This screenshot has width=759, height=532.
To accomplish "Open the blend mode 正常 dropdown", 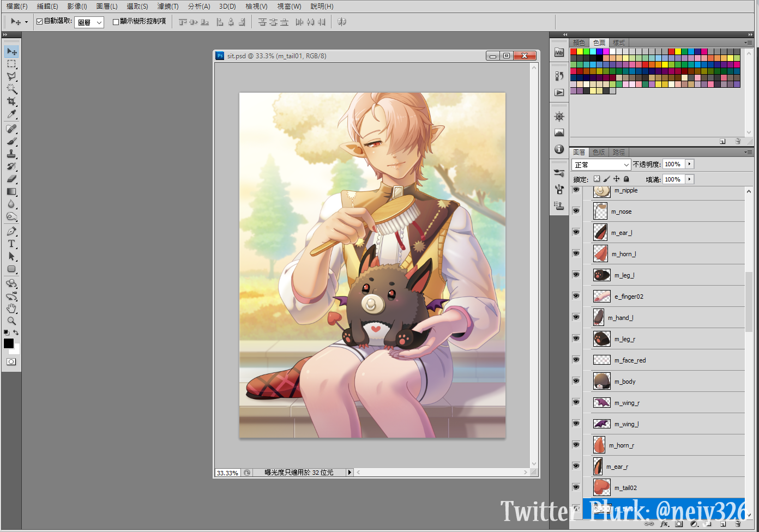I will point(601,165).
